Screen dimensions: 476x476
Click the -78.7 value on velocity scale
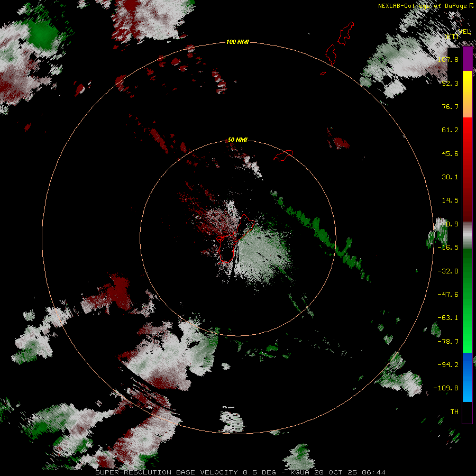click(448, 342)
